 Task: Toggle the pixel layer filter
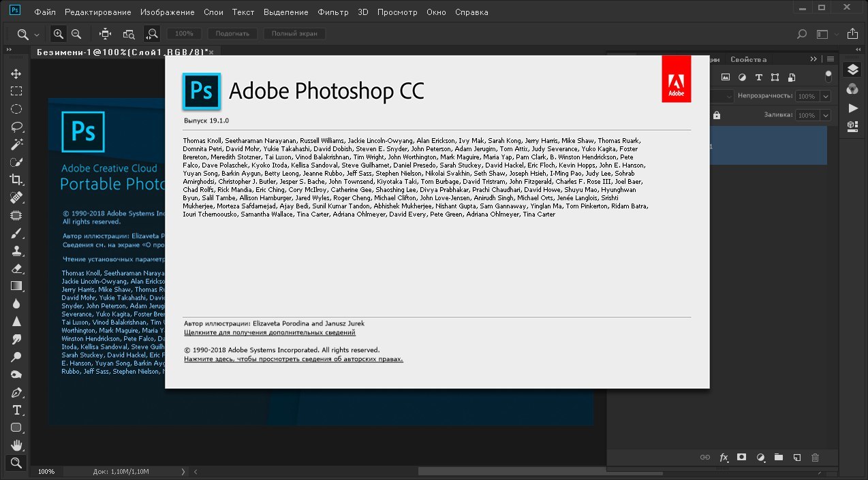click(x=726, y=78)
